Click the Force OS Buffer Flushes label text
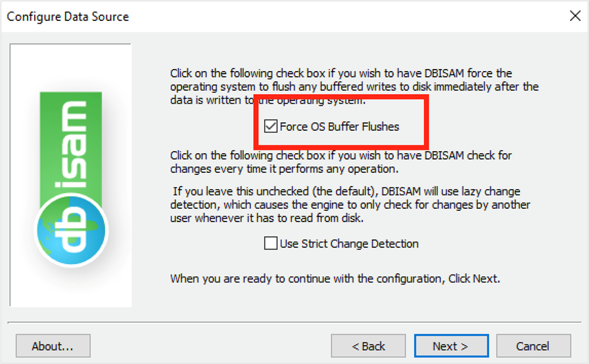This screenshot has height=364, width=589. pyautogui.click(x=339, y=127)
